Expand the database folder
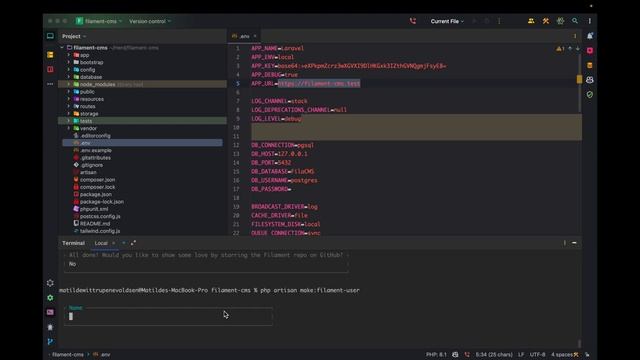Screen dimensions: 640x360 tap(69, 77)
